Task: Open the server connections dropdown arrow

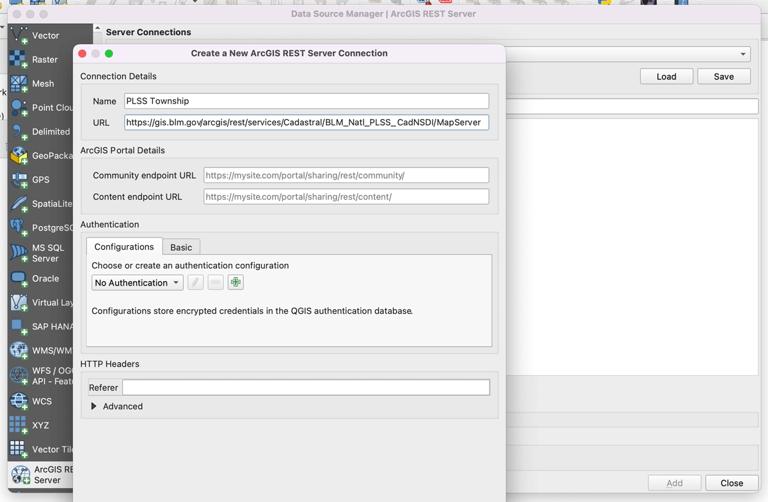Action: coord(743,54)
